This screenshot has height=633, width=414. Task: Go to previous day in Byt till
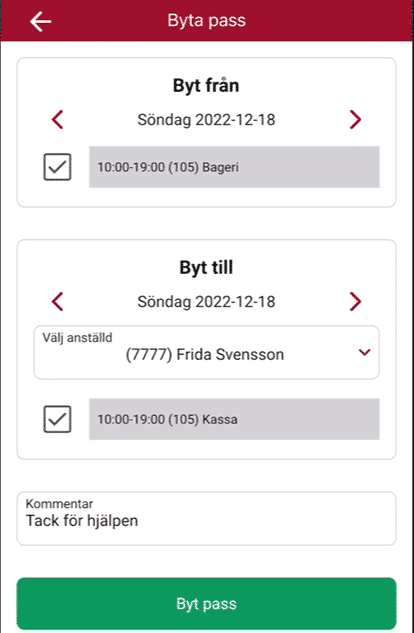coord(58,302)
